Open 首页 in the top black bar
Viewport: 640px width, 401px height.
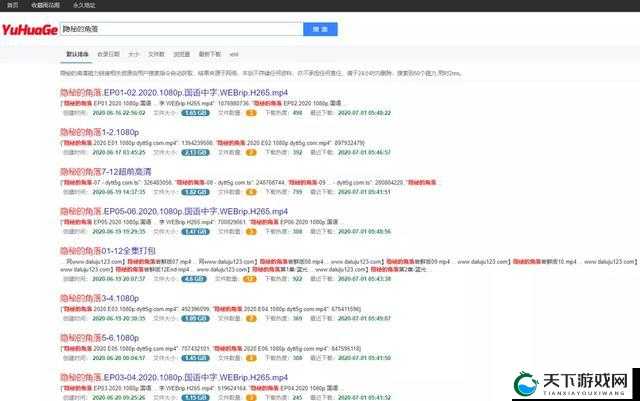pos(13,5)
